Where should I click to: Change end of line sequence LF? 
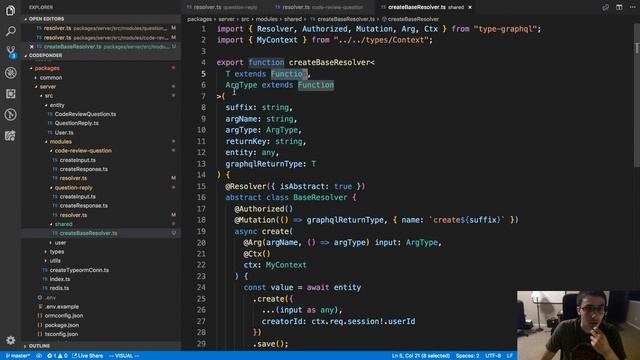click(x=509, y=356)
